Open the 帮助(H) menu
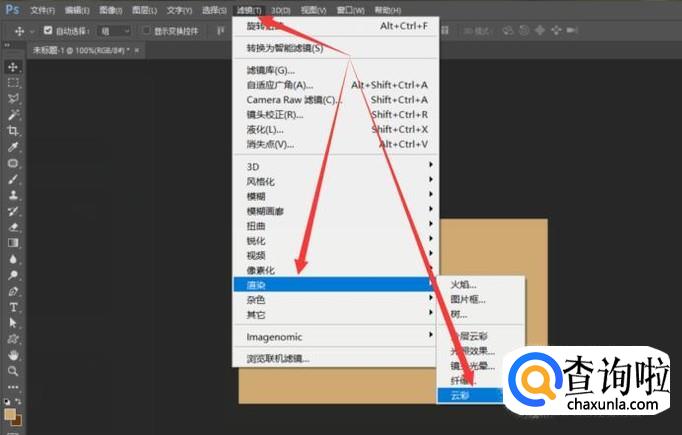 [x=388, y=10]
